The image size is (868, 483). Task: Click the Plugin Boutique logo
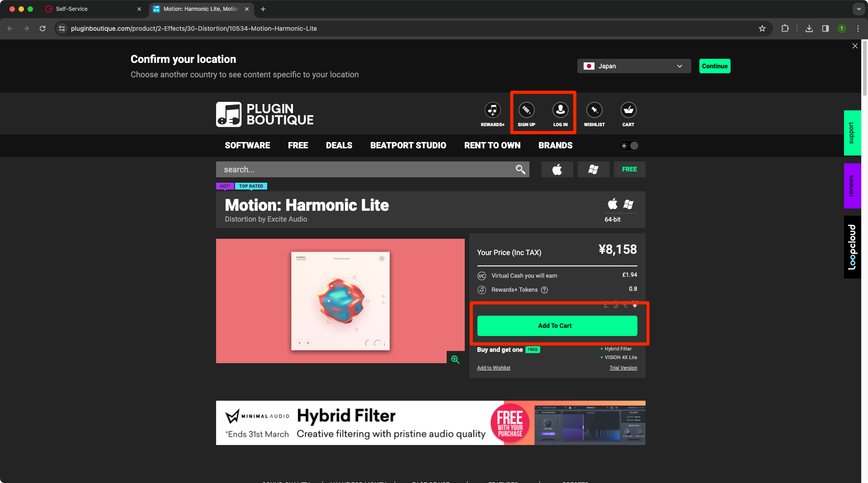point(264,114)
